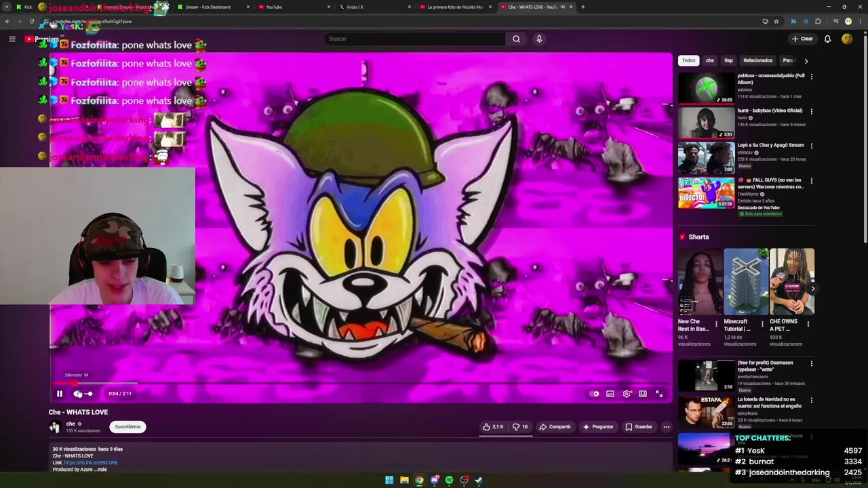Open the che channel avatar

(x=55, y=427)
